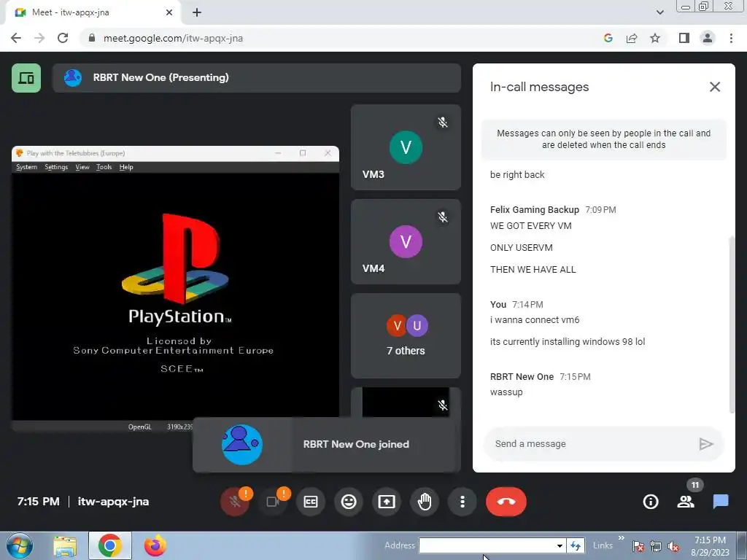
Task: Click 'i wanna connect vm6' message
Action: click(x=535, y=320)
